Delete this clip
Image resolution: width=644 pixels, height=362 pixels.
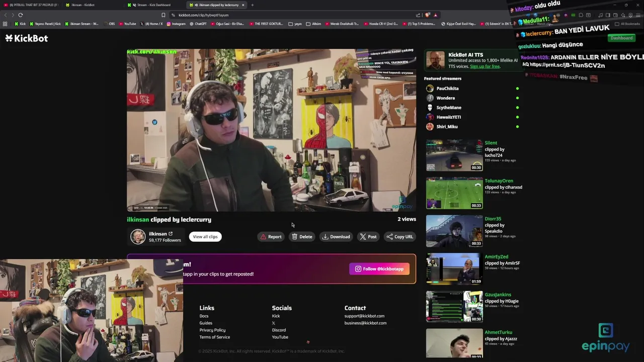click(302, 237)
